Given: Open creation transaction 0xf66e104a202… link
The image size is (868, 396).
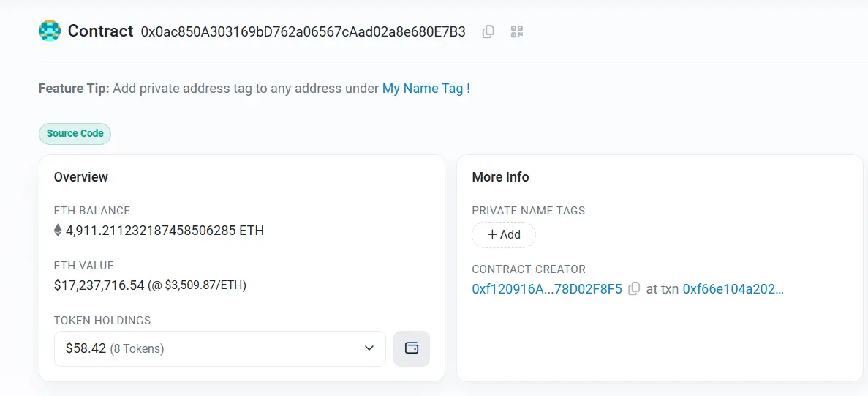Looking at the screenshot, I should (733, 289).
